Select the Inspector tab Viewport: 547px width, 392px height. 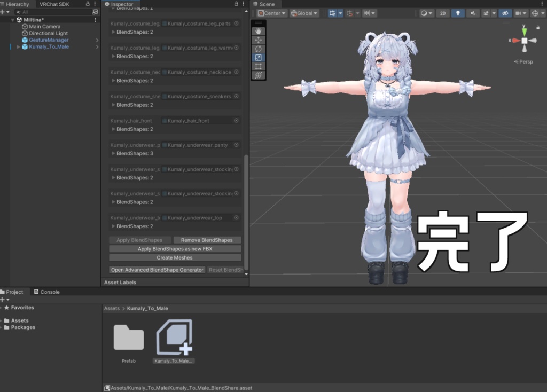tap(119, 4)
